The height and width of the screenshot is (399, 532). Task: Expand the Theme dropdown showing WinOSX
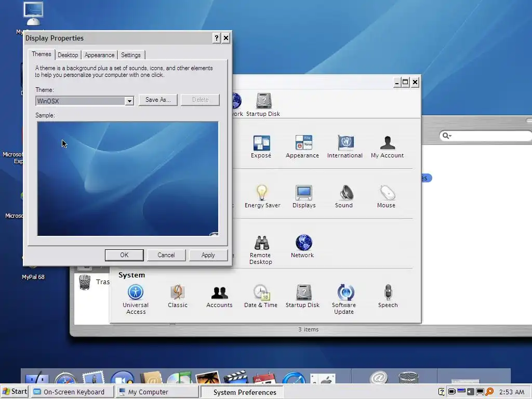click(129, 101)
